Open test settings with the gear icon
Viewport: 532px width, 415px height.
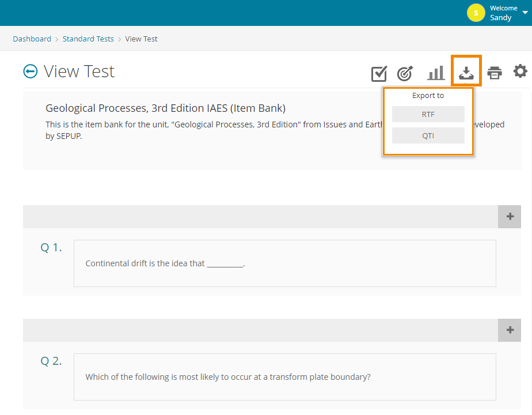click(520, 71)
